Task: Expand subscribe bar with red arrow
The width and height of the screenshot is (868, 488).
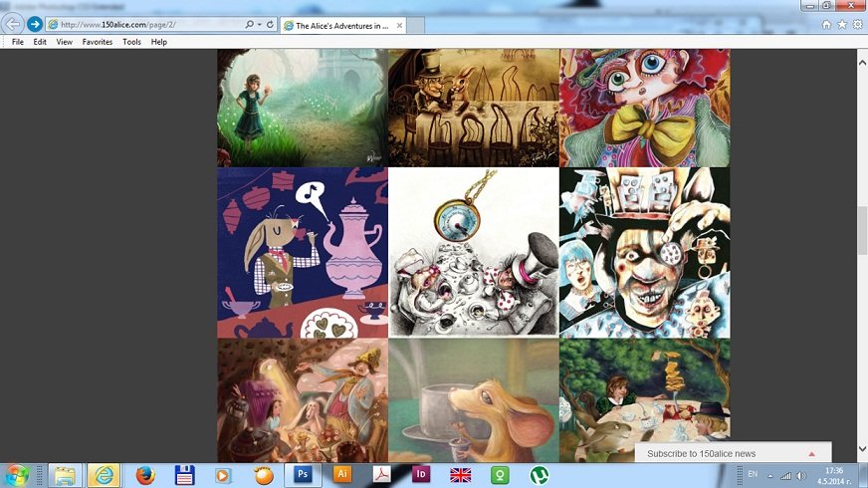Action: [811, 454]
